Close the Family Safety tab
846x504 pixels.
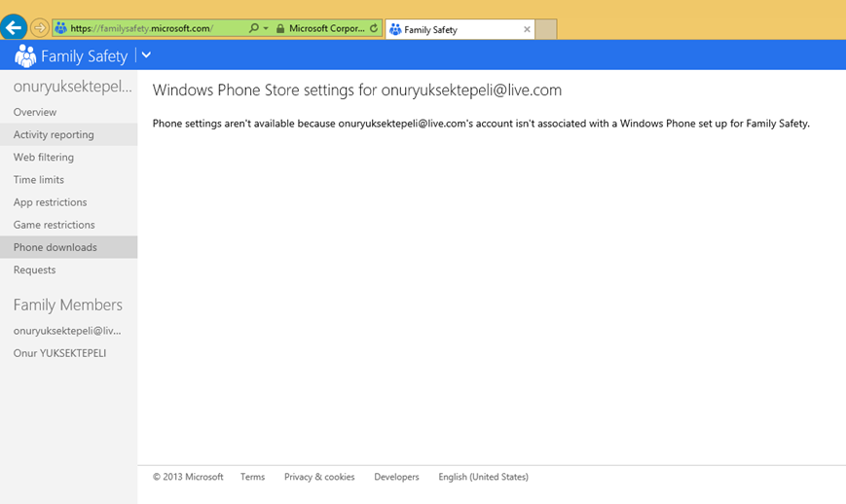pos(527,29)
